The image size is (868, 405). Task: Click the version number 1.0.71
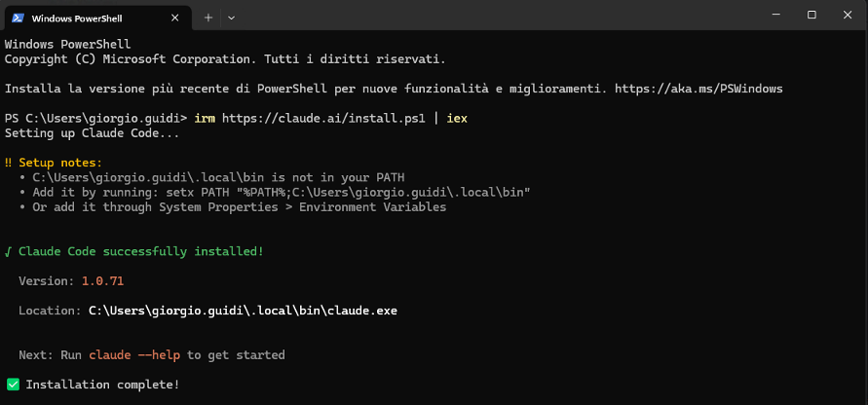click(102, 281)
